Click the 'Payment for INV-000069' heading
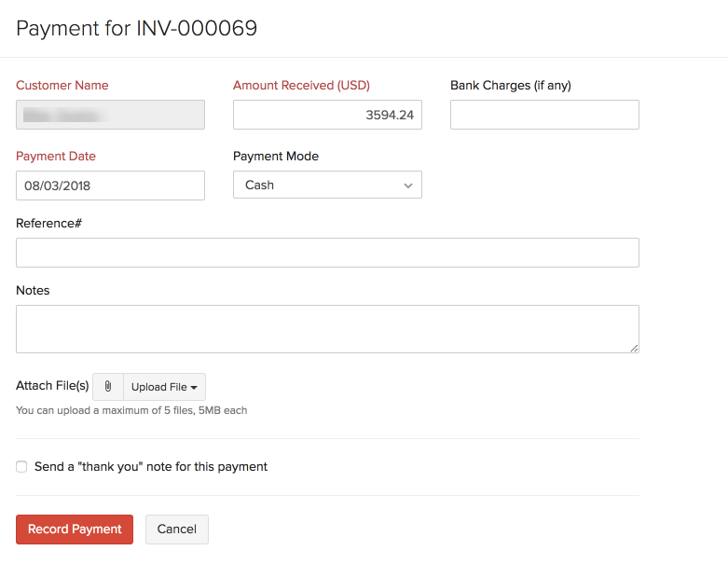728x578 pixels. pos(137,29)
